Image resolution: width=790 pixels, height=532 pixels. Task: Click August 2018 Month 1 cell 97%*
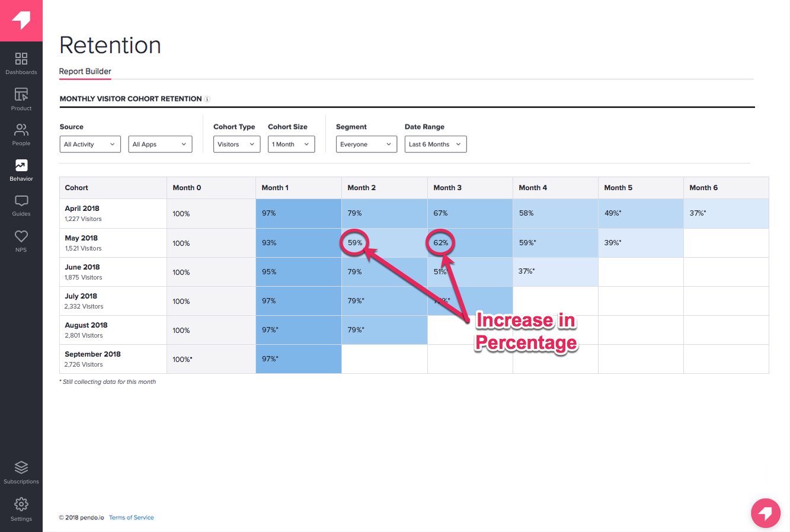click(299, 330)
